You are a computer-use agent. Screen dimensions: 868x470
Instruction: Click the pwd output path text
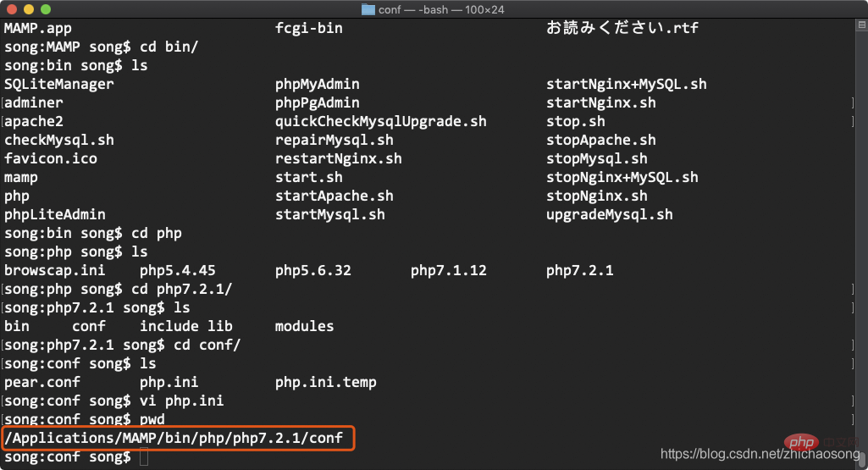click(174, 438)
